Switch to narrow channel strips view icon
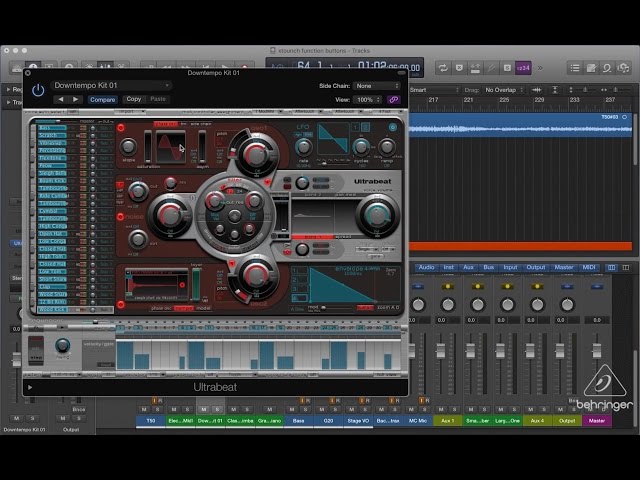This screenshot has height=480, width=640. [611, 268]
